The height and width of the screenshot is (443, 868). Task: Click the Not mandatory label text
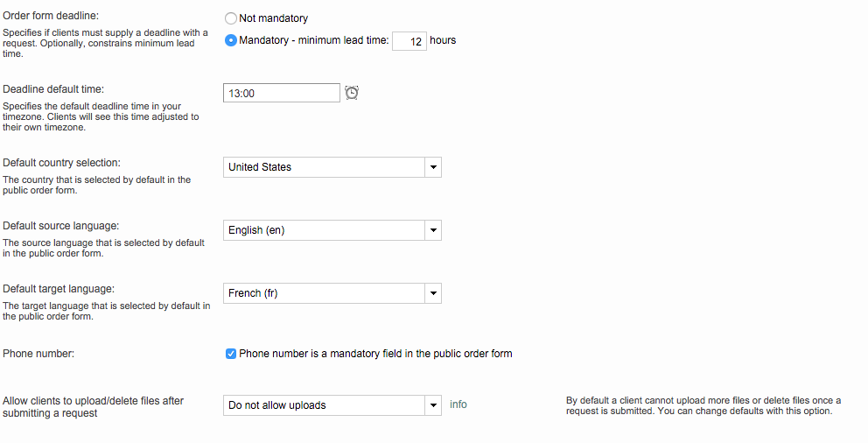273,18
